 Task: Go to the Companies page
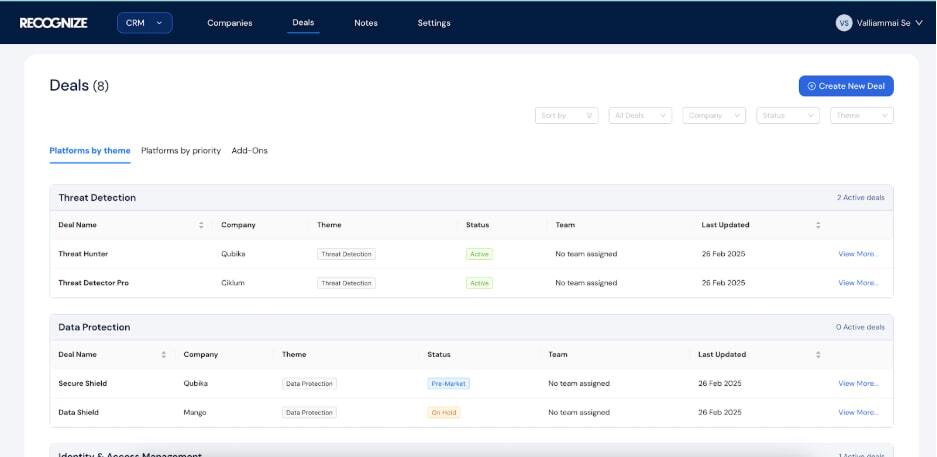point(229,23)
